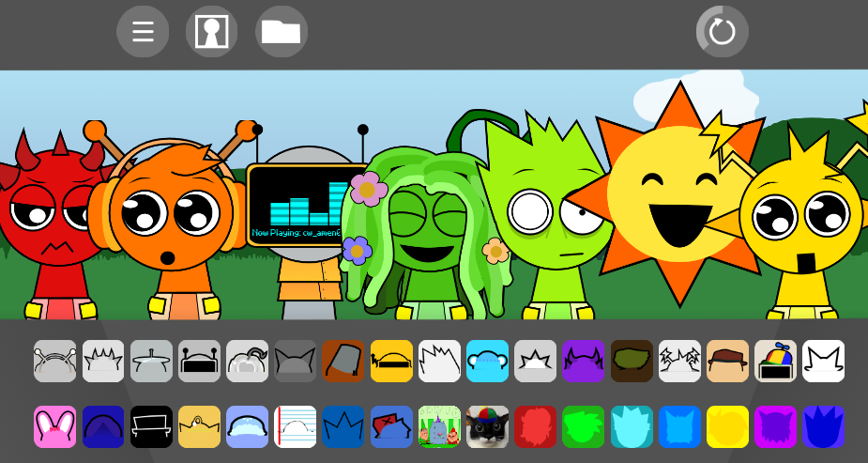Viewport: 868px width, 463px height.
Task: Select the red silhouette icon
Action: click(535, 426)
